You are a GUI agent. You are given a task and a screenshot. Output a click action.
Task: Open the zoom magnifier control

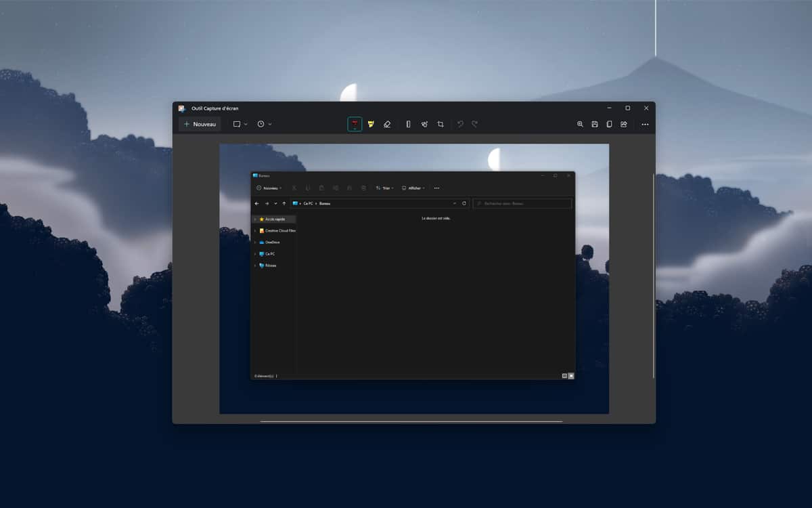pos(580,124)
